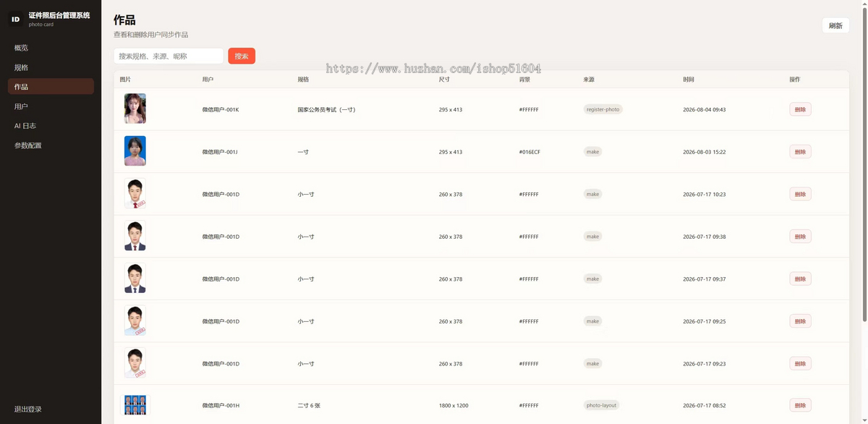
Task: Click the 2026-08-04 09:43 time cell
Action: (x=704, y=110)
